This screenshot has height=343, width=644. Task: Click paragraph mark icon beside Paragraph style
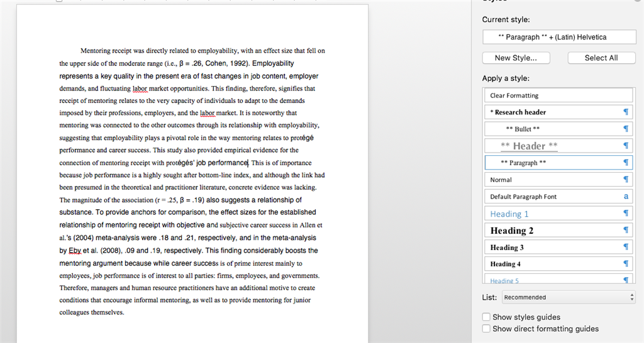626,163
